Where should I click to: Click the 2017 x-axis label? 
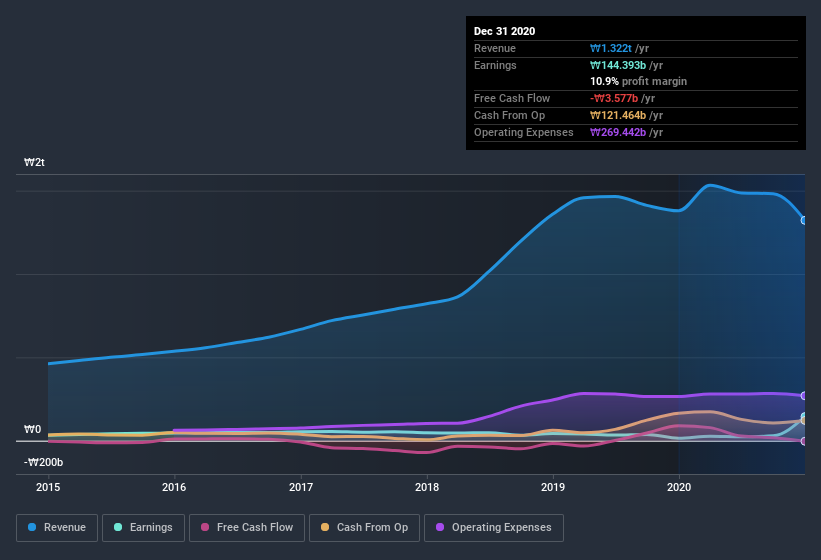point(301,487)
